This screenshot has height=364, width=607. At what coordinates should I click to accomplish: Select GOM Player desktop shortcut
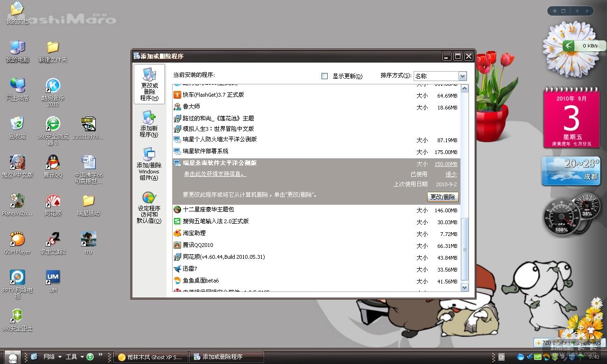(17, 243)
